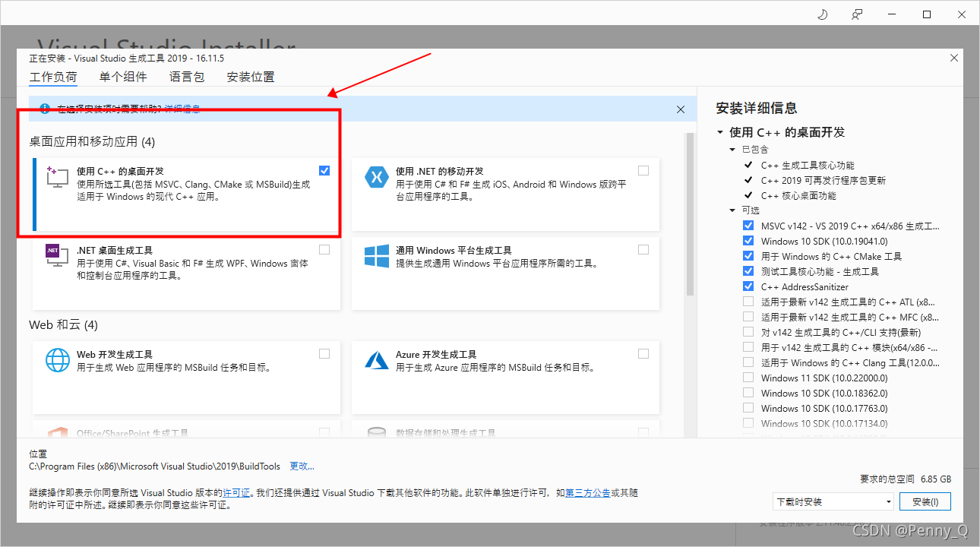980x547 pixels.
Task: Switch to the 工作负荷 tab
Action: click(x=53, y=77)
